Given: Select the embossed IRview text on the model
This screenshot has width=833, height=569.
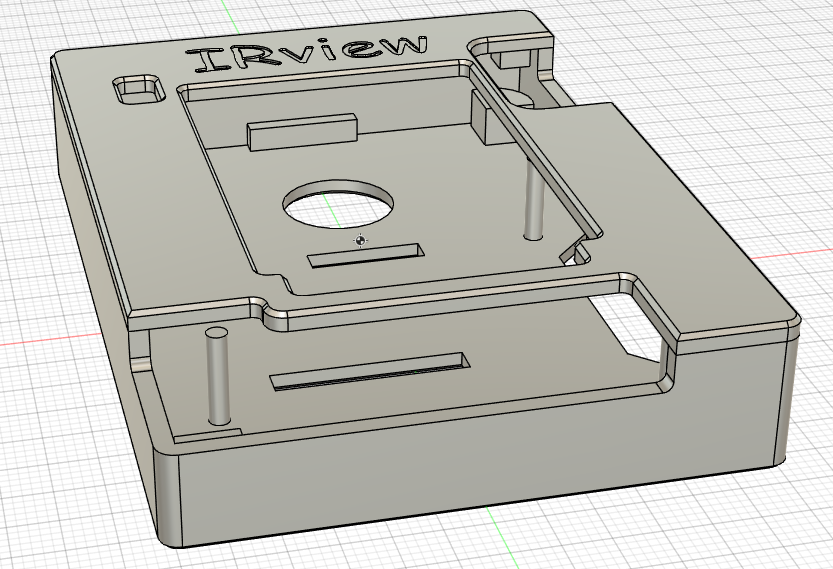Looking at the screenshot, I should pos(306,53).
